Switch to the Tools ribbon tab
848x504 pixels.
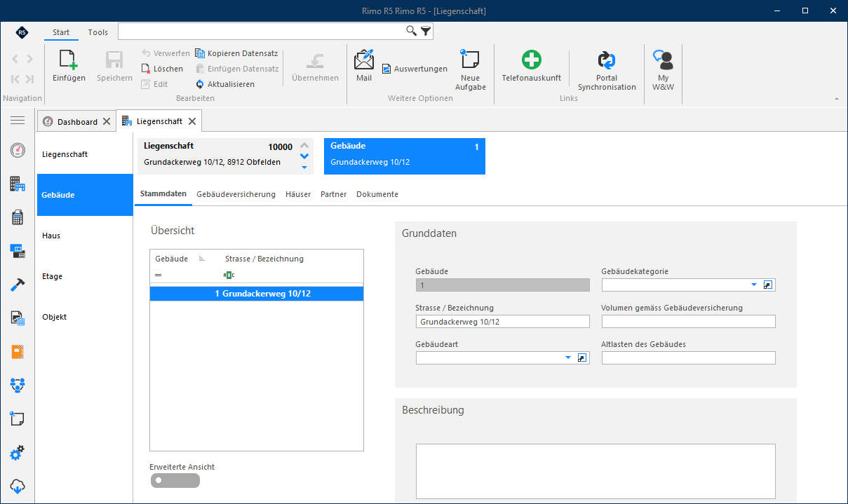(98, 32)
